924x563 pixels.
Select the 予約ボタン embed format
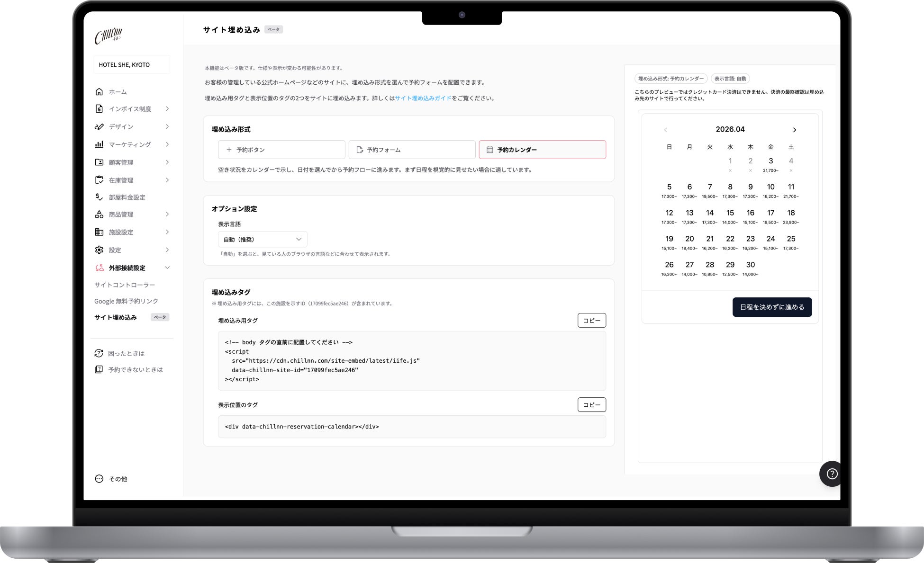coord(281,150)
